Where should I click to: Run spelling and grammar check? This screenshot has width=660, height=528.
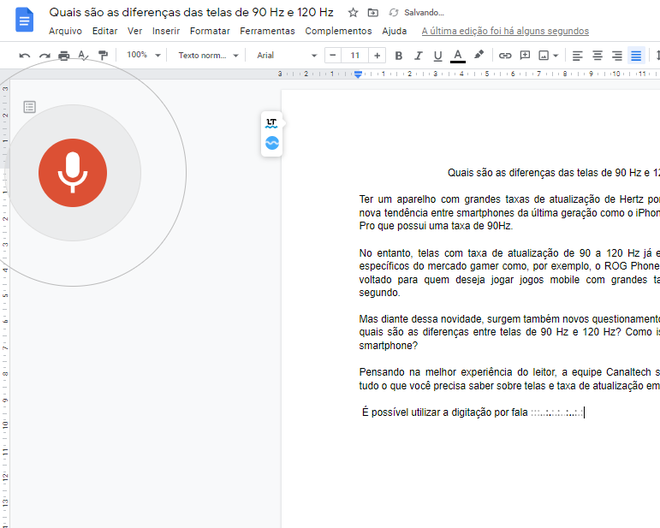83,56
